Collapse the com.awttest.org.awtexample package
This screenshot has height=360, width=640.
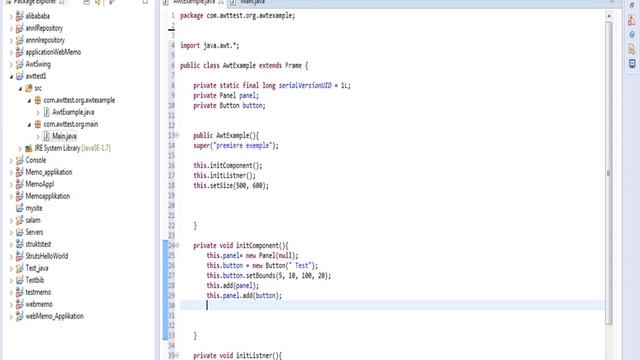click(29, 100)
